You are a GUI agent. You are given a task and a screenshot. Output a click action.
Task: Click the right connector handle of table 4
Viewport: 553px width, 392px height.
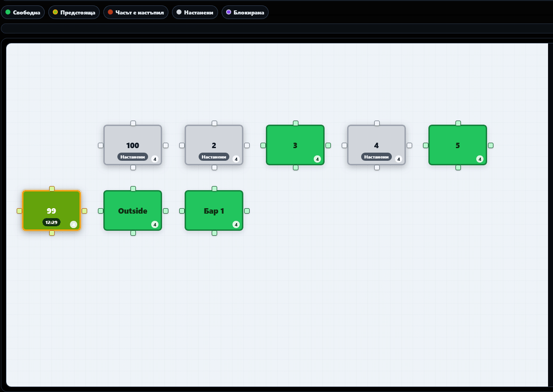point(409,145)
